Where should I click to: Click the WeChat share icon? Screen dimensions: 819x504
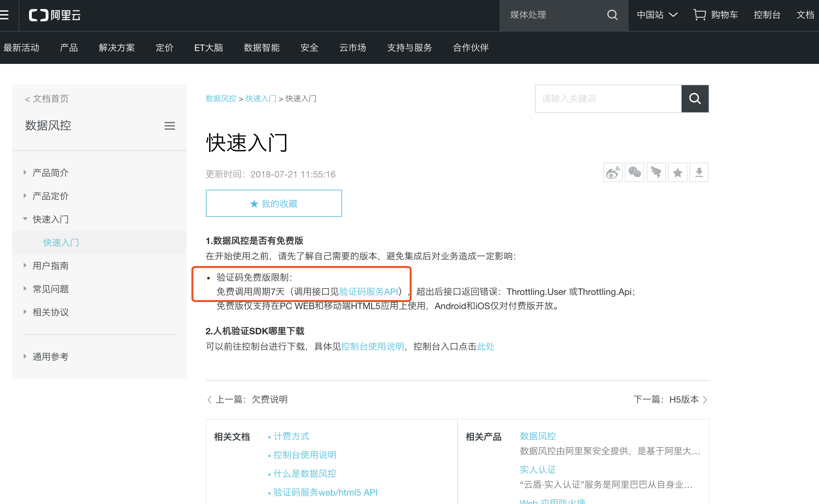(x=634, y=173)
